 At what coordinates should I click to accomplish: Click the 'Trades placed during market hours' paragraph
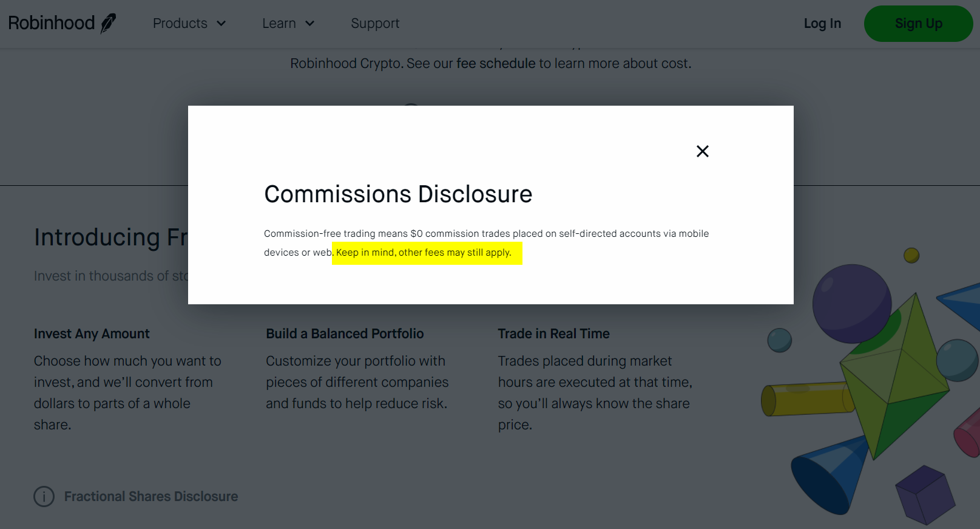595,392
